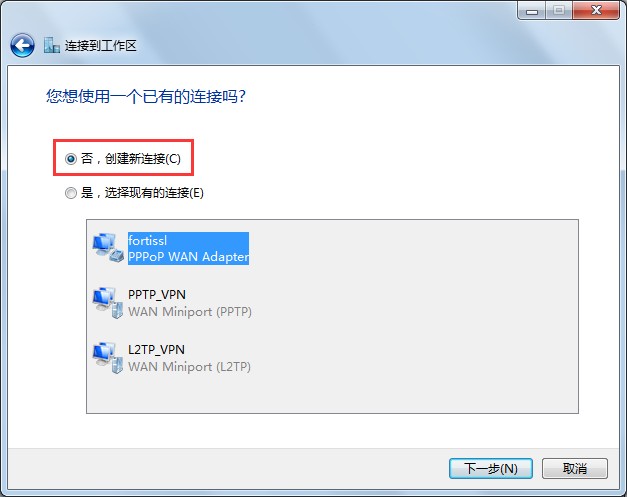The height and width of the screenshot is (497, 627).
Task: Select the fortissl connection icon
Action: (x=108, y=248)
